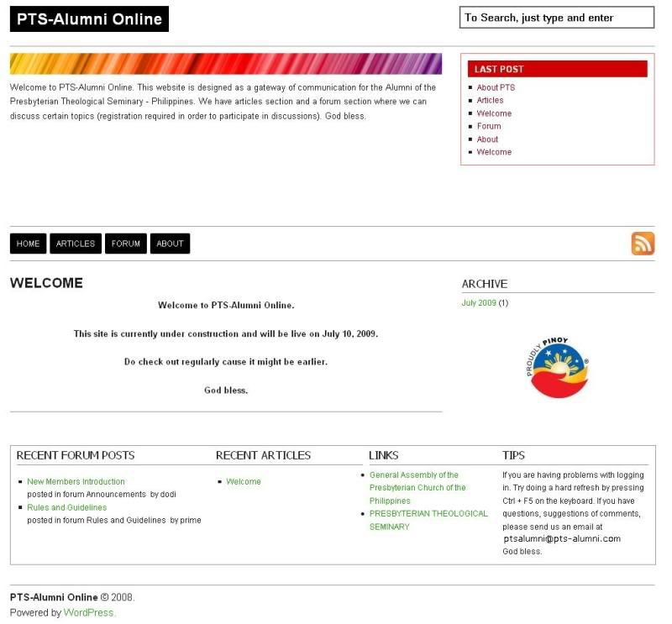Click the PTS-Alumni Online site title
This screenshot has width=672, height=624.
pos(89,18)
